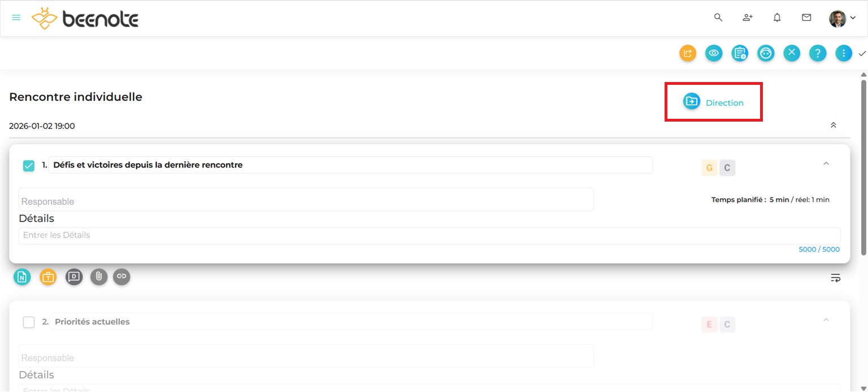Viewport: 868px width, 392px height.
Task: Click the Responsable field of topic 1
Action: pyautogui.click(x=306, y=201)
